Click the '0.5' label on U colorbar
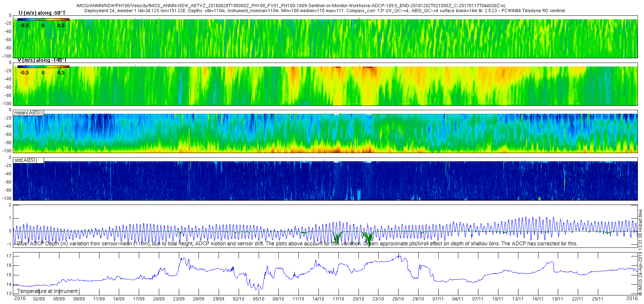This screenshot has height=304, width=644. pyautogui.click(x=61, y=25)
